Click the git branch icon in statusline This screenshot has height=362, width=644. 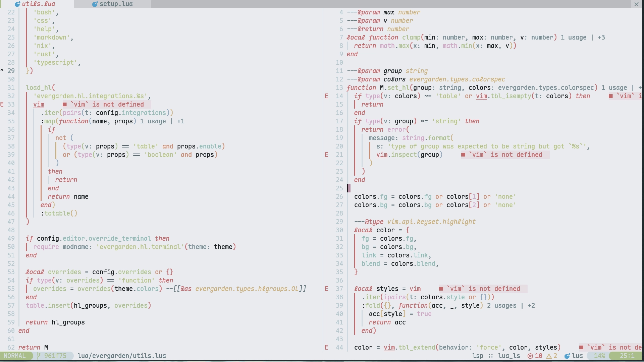(x=39, y=356)
